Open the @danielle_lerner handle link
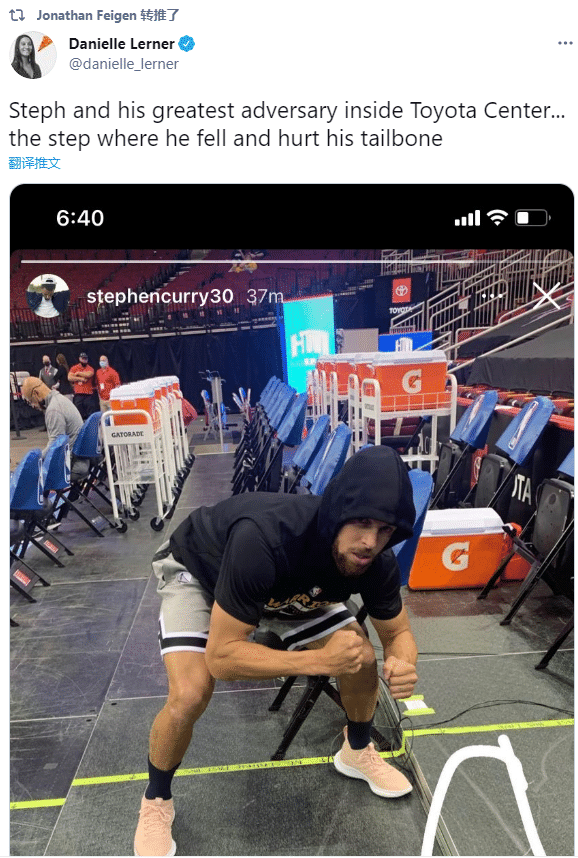 [124, 64]
